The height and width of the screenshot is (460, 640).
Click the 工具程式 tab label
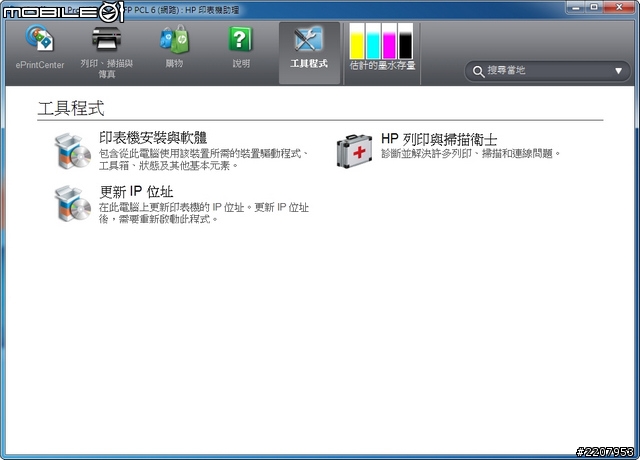point(309,64)
